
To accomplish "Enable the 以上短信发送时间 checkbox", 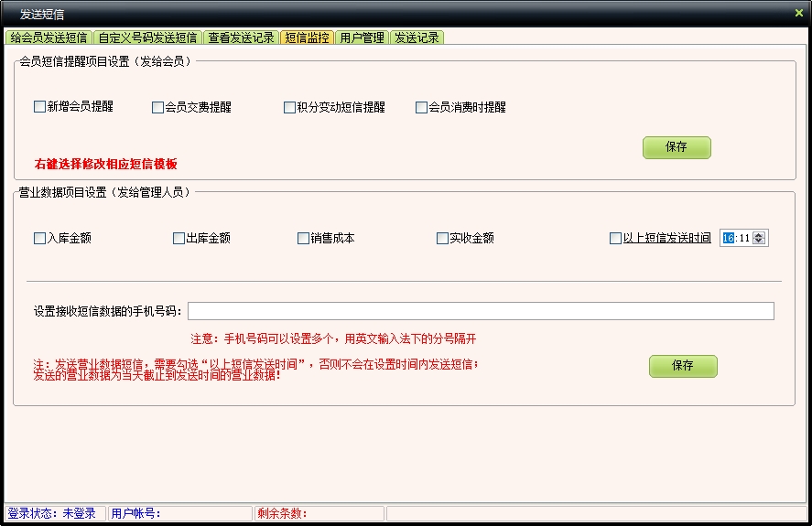I will tap(615, 238).
